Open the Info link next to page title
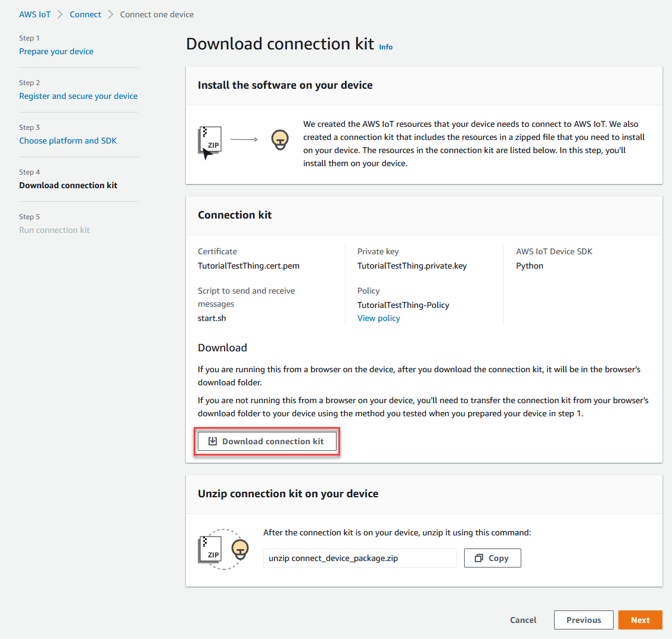Image resolution: width=672 pixels, height=639 pixels. pos(385,46)
